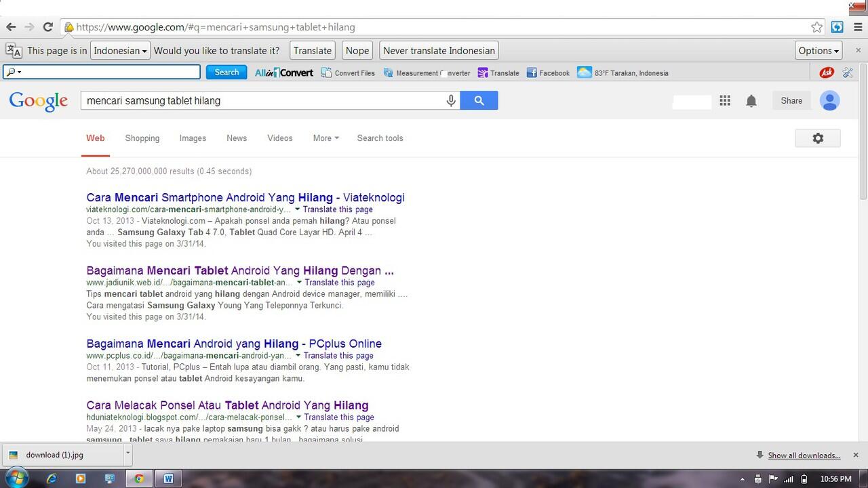Click the AllinConvert logo
The height and width of the screenshot is (488, 868).
tap(284, 73)
